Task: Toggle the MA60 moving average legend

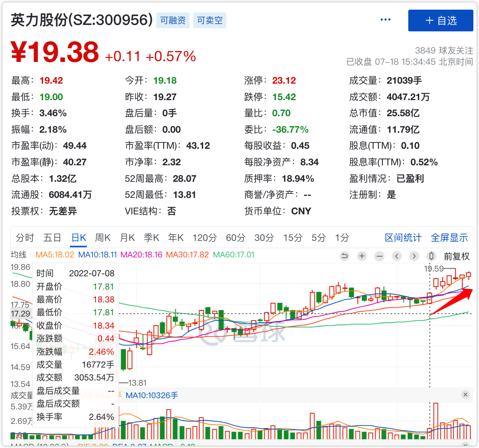Action: [x=233, y=255]
